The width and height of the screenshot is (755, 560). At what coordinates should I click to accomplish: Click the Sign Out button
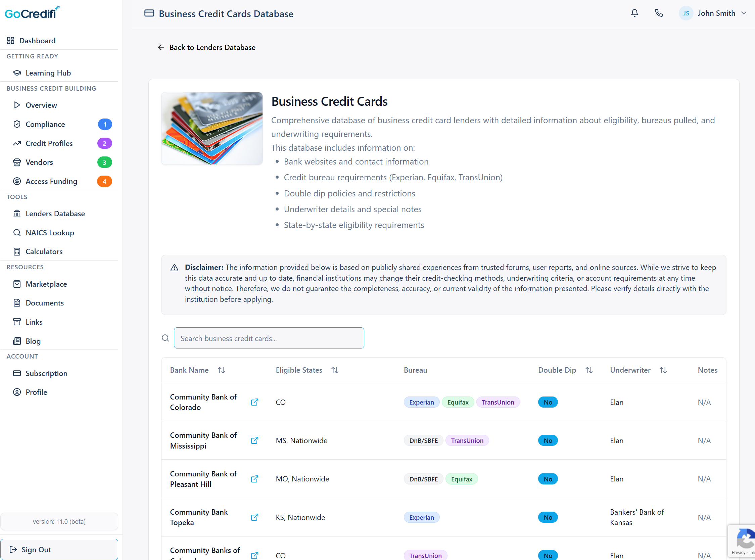tap(59, 550)
